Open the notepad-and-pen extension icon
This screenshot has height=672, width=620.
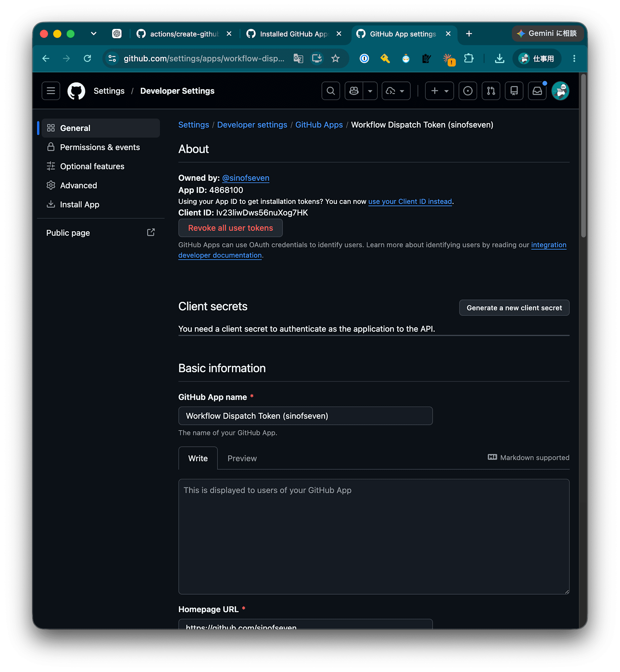(x=426, y=58)
